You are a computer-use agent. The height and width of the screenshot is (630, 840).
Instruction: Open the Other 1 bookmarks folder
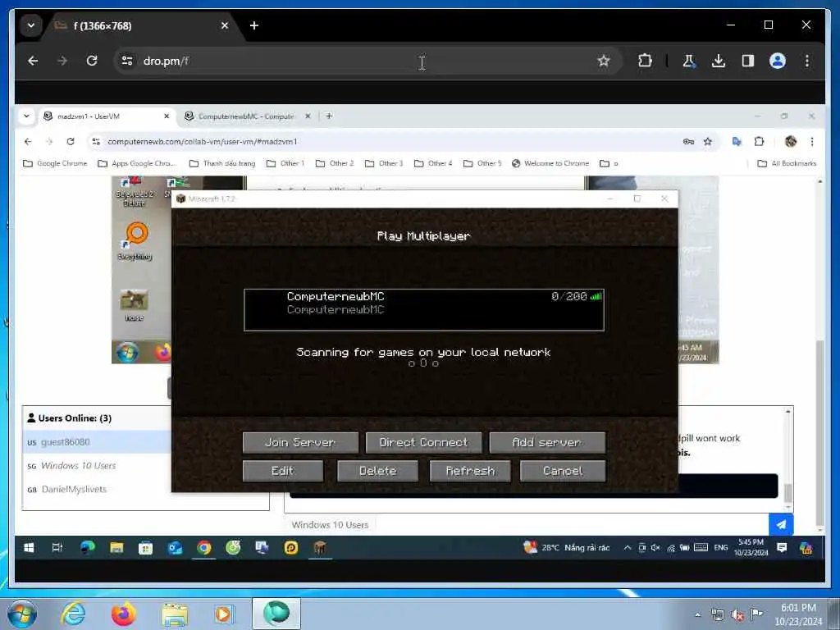[x=285, y=163]
